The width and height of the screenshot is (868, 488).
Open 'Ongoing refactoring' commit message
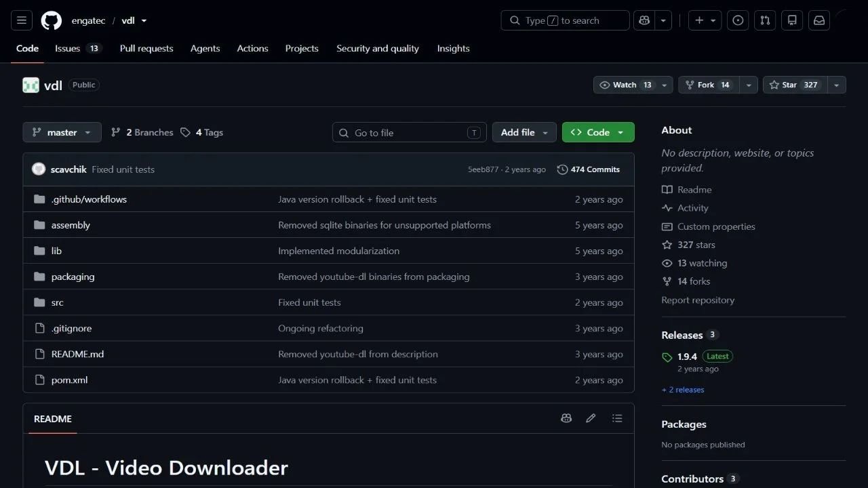321,328
